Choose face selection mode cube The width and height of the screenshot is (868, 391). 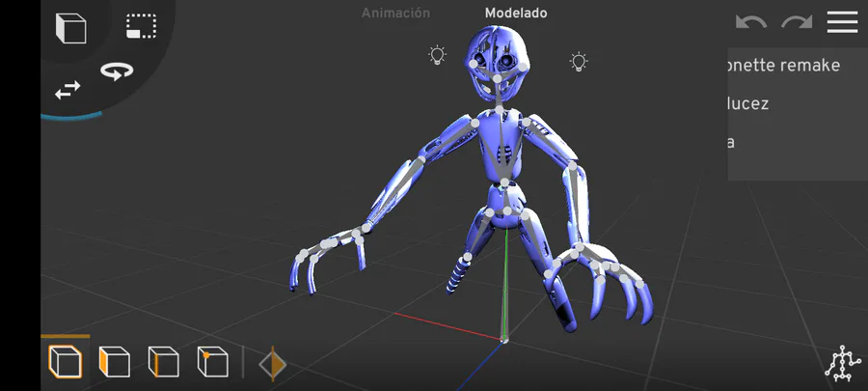(114, 362)
